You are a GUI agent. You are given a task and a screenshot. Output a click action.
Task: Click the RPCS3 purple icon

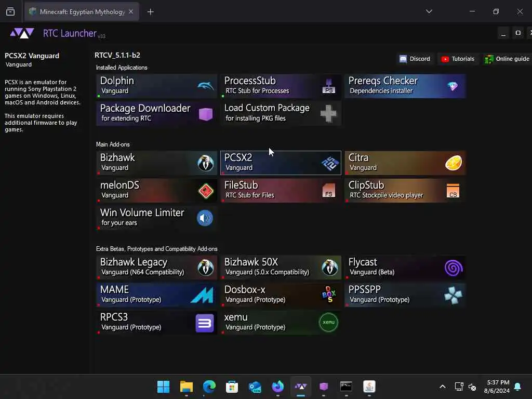click(x=205, y=323)
